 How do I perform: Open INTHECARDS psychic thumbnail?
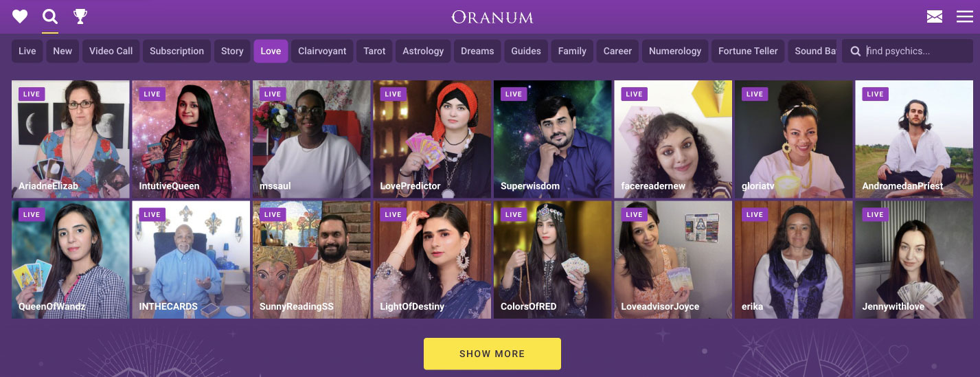pos(191,260)
